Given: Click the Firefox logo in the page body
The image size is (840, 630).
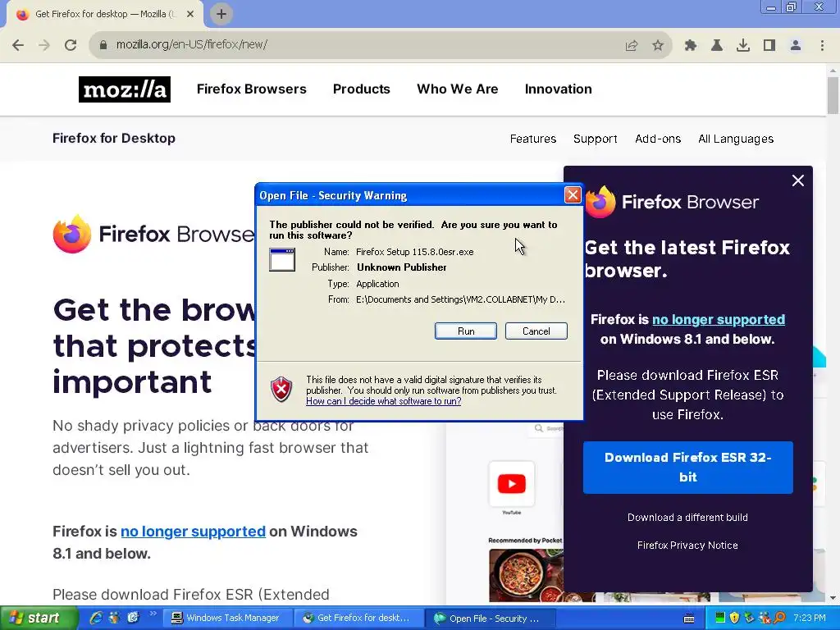Looking at the screenshot, I should [x=72, y=234].
